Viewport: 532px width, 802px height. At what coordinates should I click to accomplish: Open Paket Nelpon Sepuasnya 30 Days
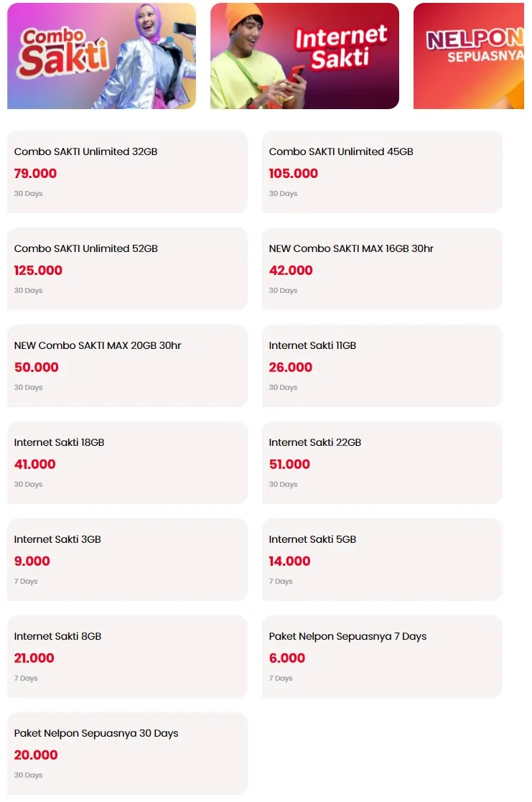[x=127, y=752]
